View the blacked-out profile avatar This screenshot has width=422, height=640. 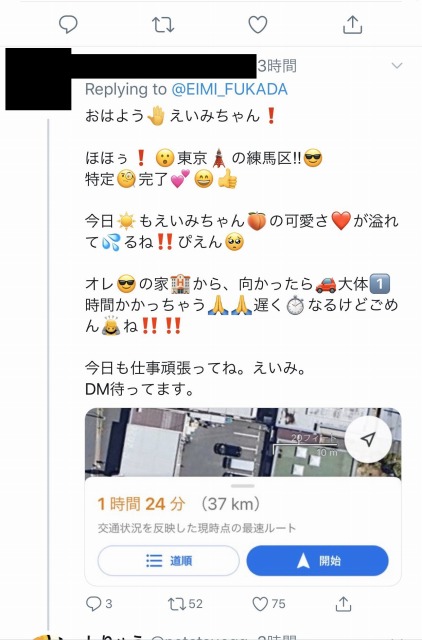[x=38, y=79]
